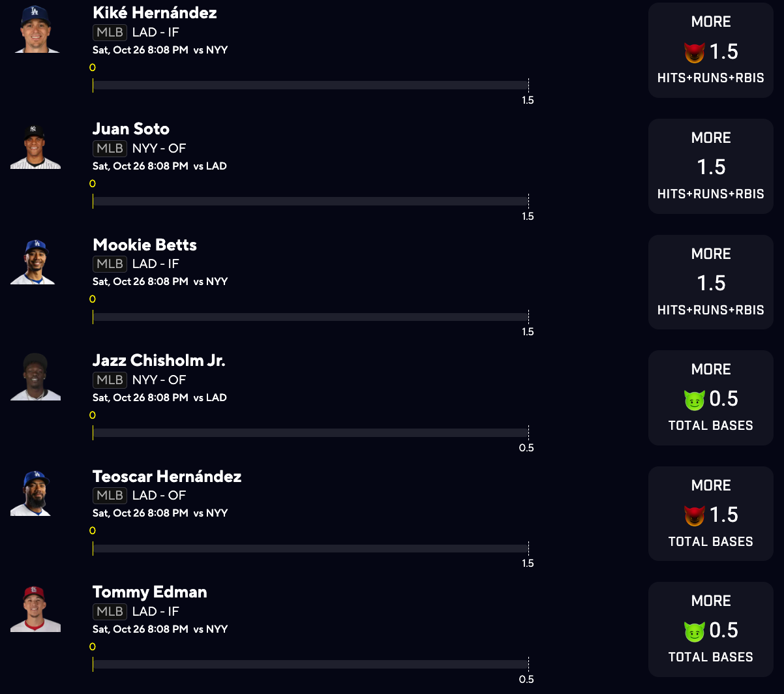This screenshot has height=694, width=784.
Task: Click the green goblin icon for Jazz Chisholm Jr.
Action: coord(695,399)
